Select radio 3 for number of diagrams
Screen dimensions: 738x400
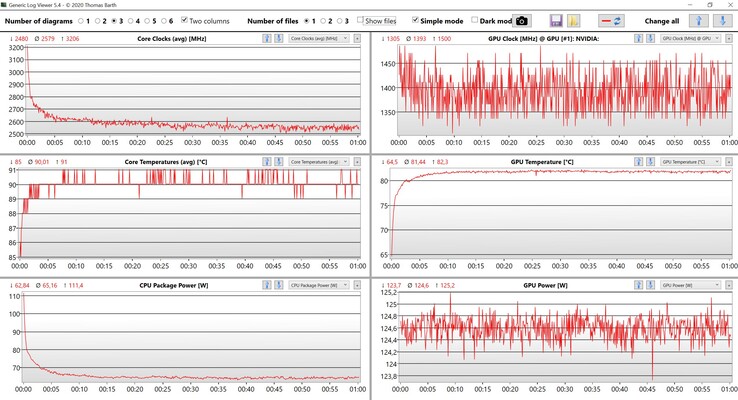(x=114, y=21)
